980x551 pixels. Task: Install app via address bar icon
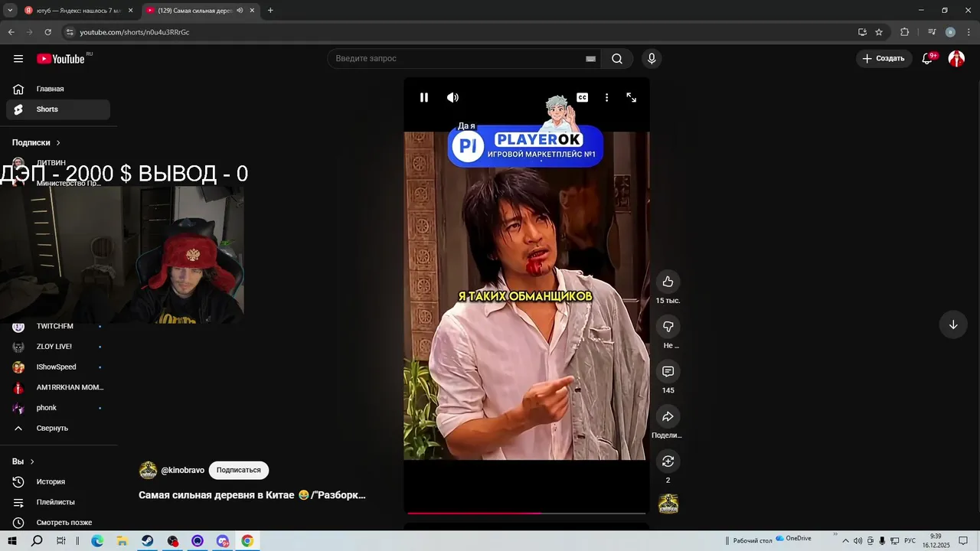862,32
